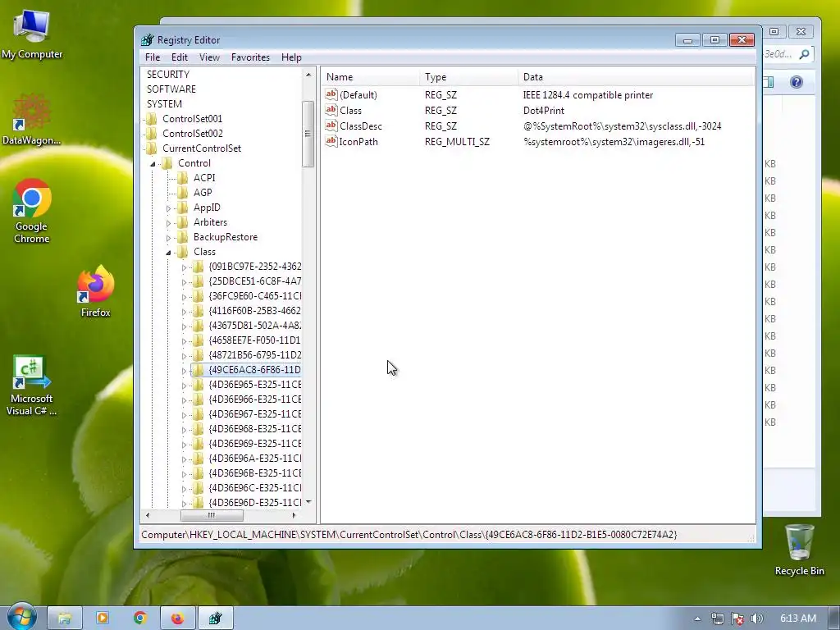Launch Firefox desktop shortcut
The image size is (840, 630).
click(95, 291)
